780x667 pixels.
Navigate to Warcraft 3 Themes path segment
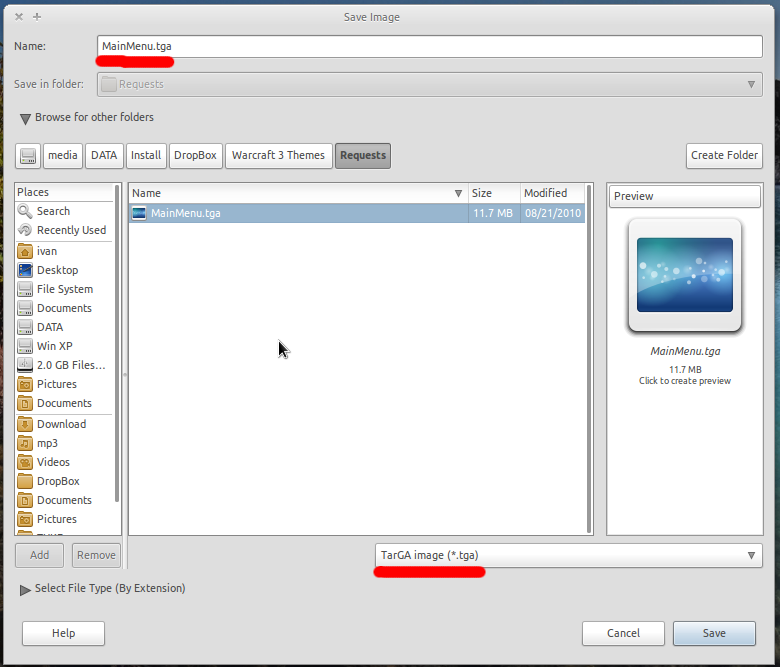click(279, 156)
